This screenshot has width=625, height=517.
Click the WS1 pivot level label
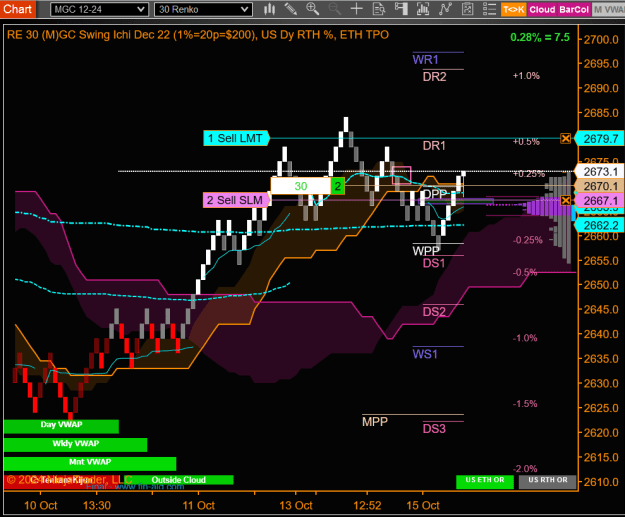pyautogui.click(x=425, y=354)
